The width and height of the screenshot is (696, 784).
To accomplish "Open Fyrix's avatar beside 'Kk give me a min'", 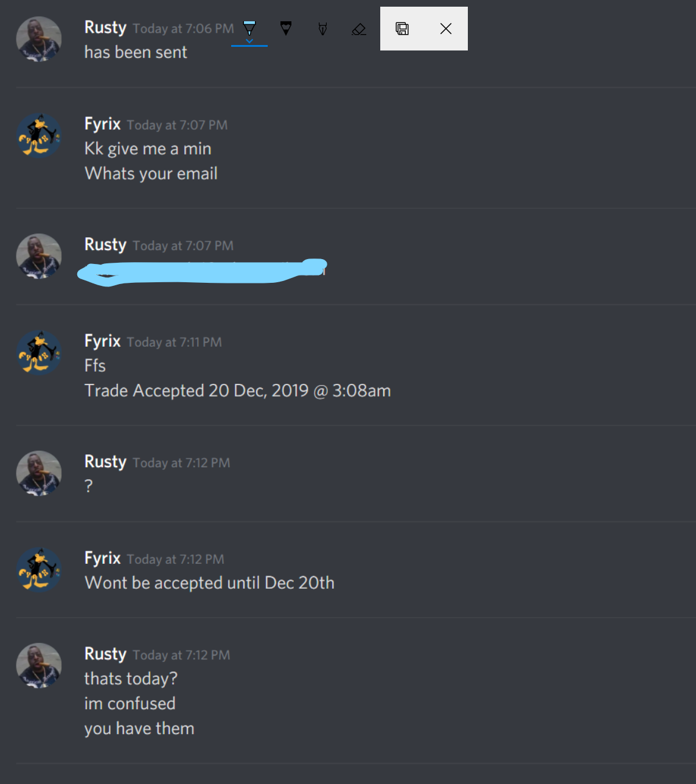I will click(x=39, y=136).
